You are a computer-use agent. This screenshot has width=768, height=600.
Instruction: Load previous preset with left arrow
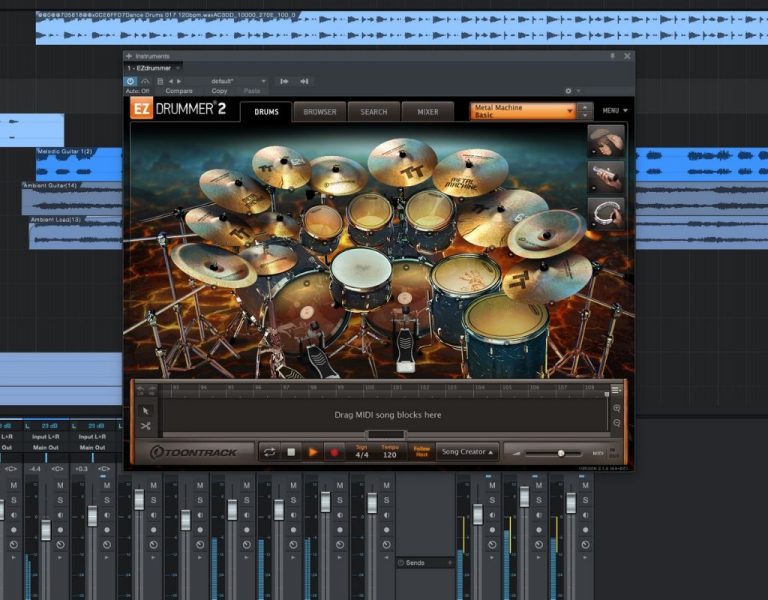(171, 81)
